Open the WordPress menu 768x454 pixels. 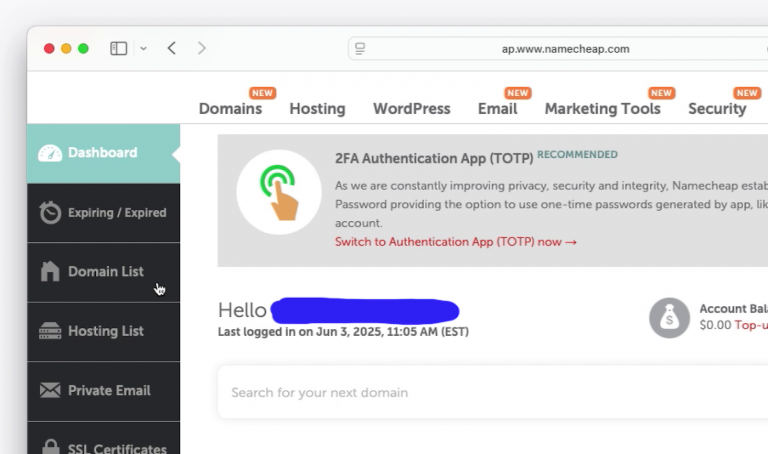pos(411,109)
